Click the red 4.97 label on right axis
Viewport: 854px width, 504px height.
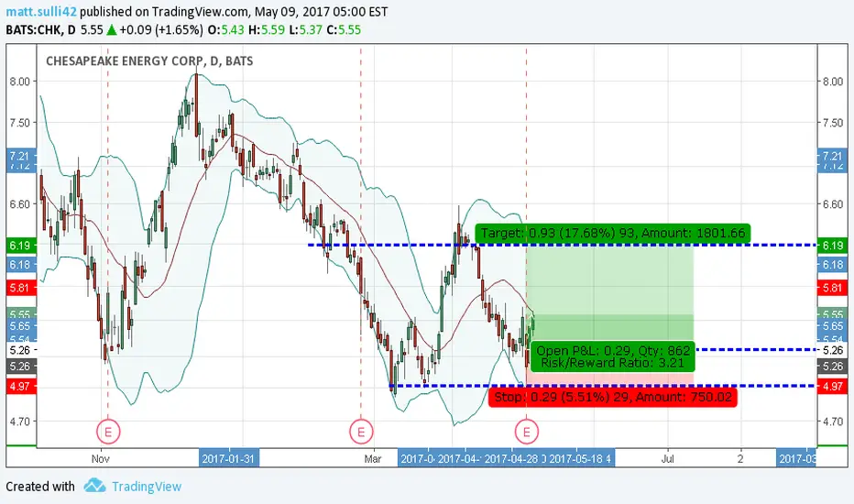832,387
